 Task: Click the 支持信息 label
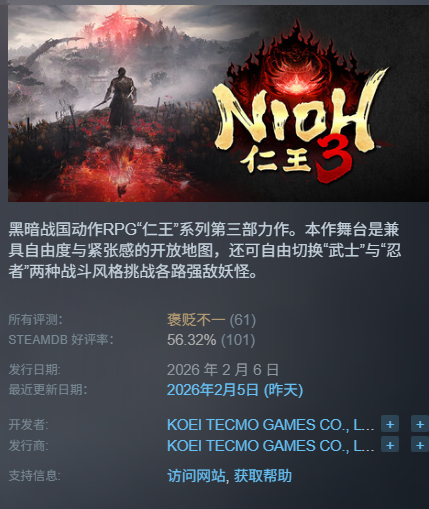(34, 476)
